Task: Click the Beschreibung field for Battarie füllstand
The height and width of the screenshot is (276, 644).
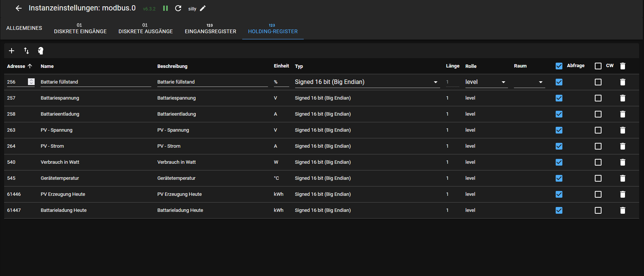Action: click(x=212, y=82)
